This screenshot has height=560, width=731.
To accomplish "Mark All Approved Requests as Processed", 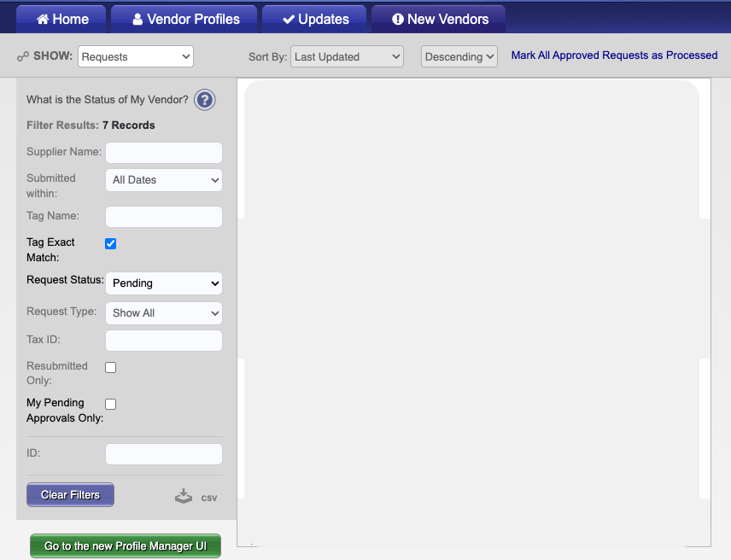I will click(615, 55).
